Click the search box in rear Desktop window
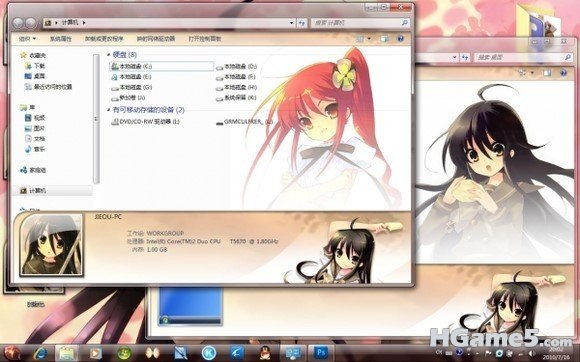580x362 pixels. pos(523,57)
